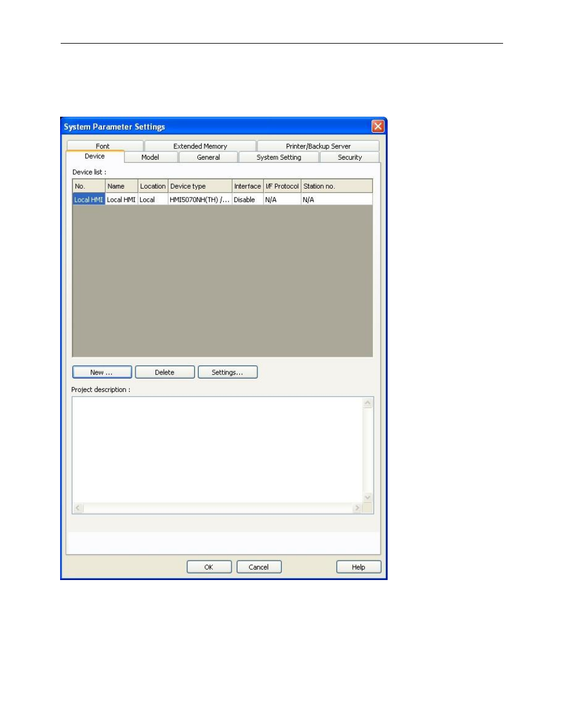Open the Model tab

click(x=150, y=157)
